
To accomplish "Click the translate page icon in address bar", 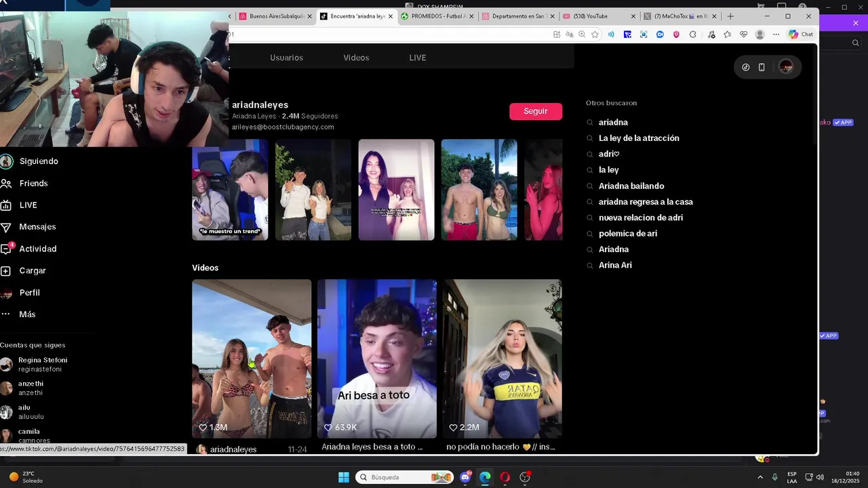I will [570, 35].
